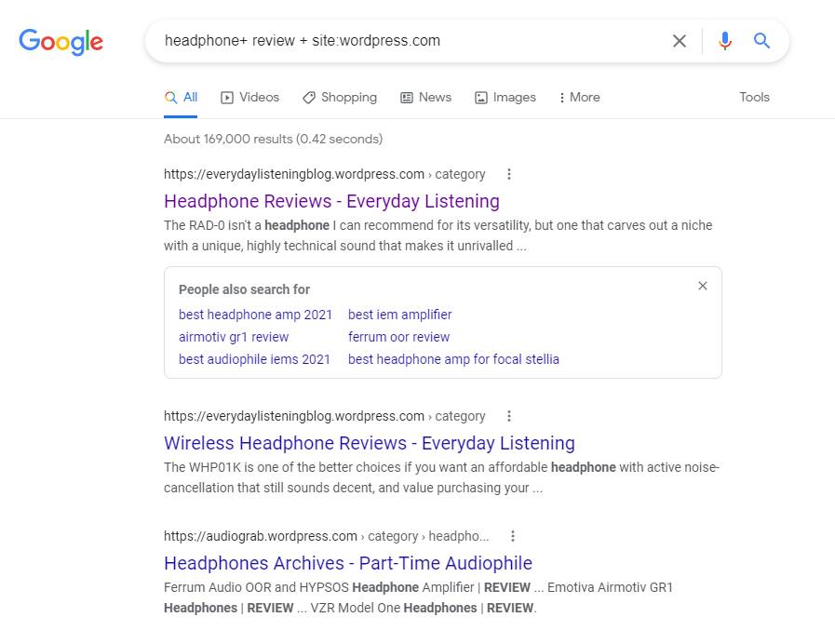This screenshot has height=644, width=835.
Task: Open options menu for Headphone Reviews result
Action: 509,174
